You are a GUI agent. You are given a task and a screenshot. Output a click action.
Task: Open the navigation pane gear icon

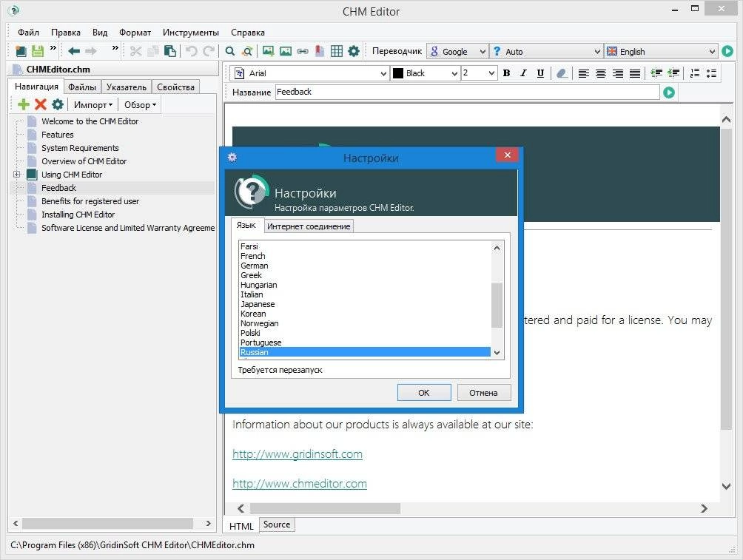(x=58, y=104)
